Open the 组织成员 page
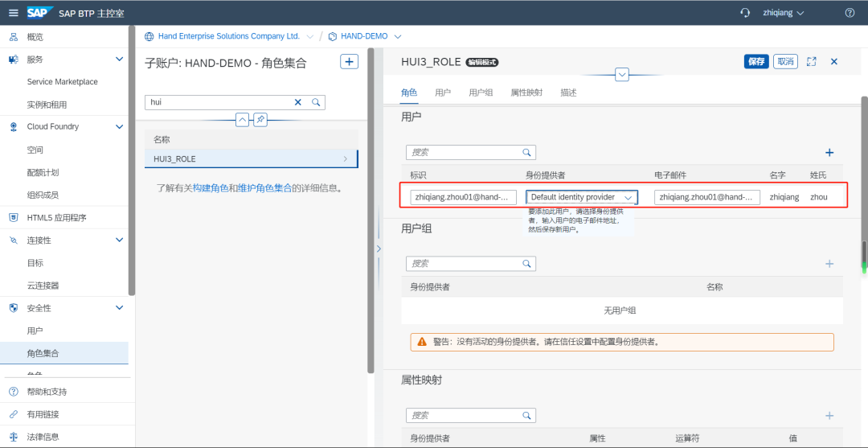The height and width of the screenshot is (448, 868). pyautogui.click(x=43, y=195)
